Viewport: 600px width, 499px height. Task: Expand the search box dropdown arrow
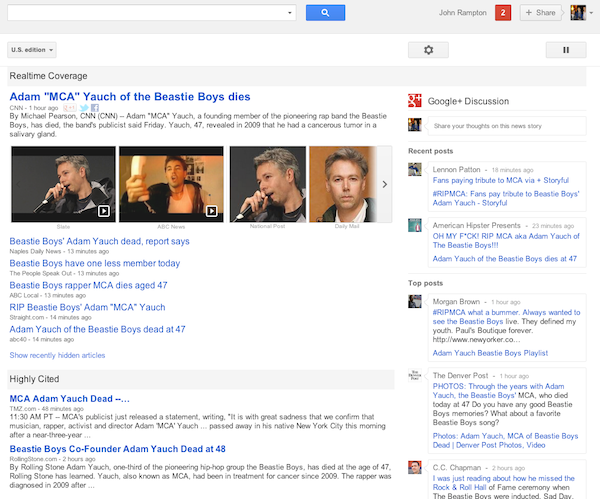pyautogui.click(x=290, y=13)
